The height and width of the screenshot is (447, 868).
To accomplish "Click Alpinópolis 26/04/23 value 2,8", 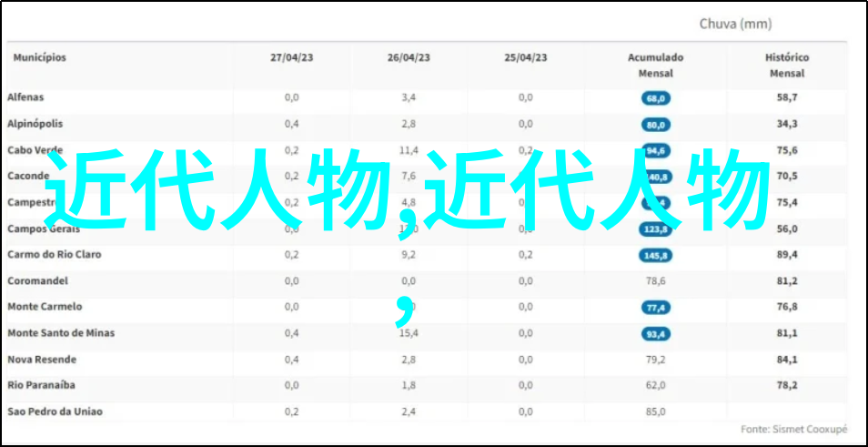I will tap(409, 124).
